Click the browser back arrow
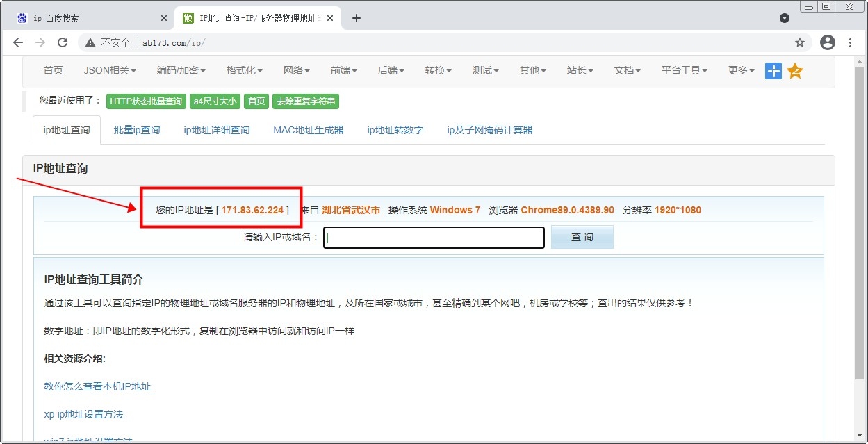This screenshot has width=868, height=444. pyautogui.click(x=18, y=42)
